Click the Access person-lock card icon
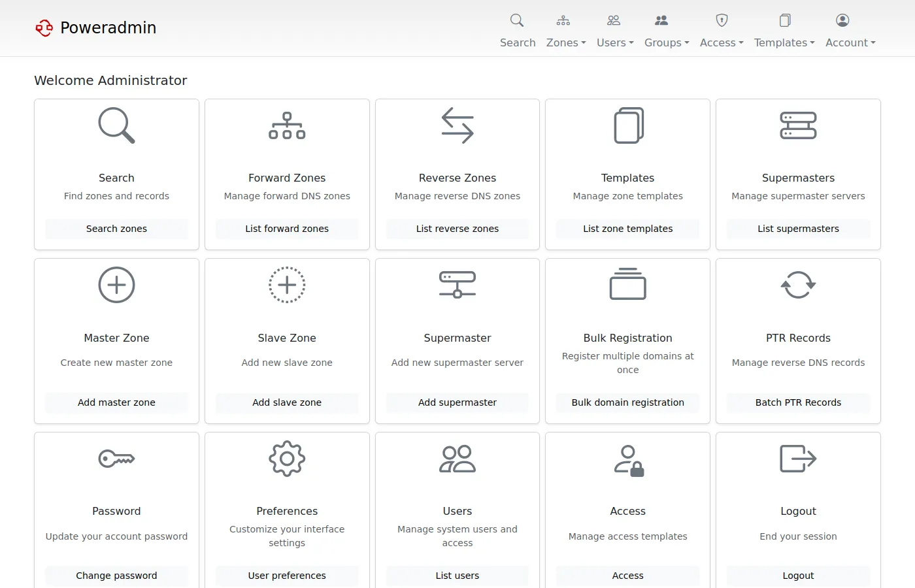Viewport: 915px width, 588px height. (629, 461)
